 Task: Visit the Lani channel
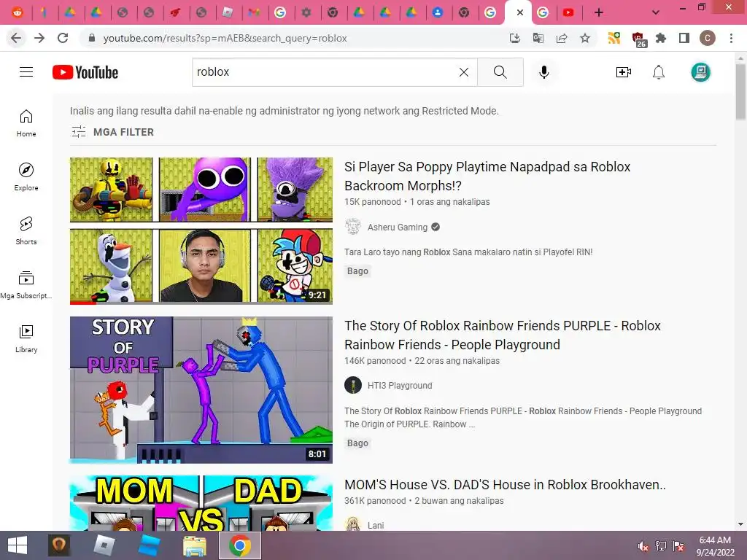click(x=376, y=525)
